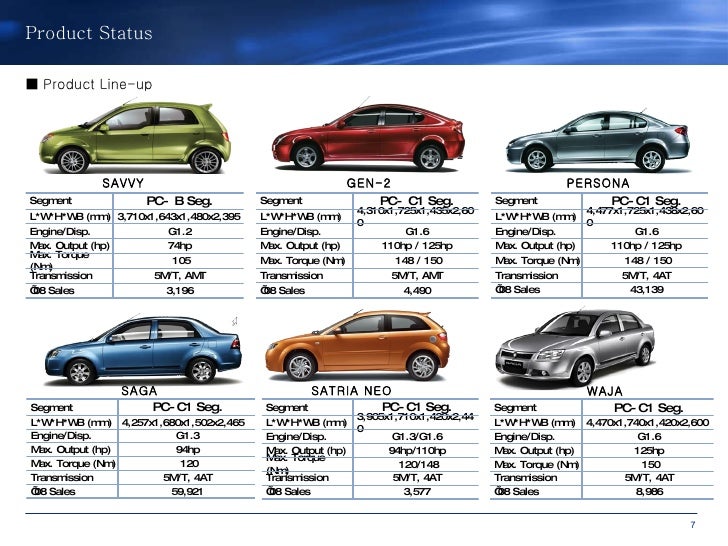Select SAVVY engine value 'G1.2'
728x546 pixels.
click(x=180, y=231)
